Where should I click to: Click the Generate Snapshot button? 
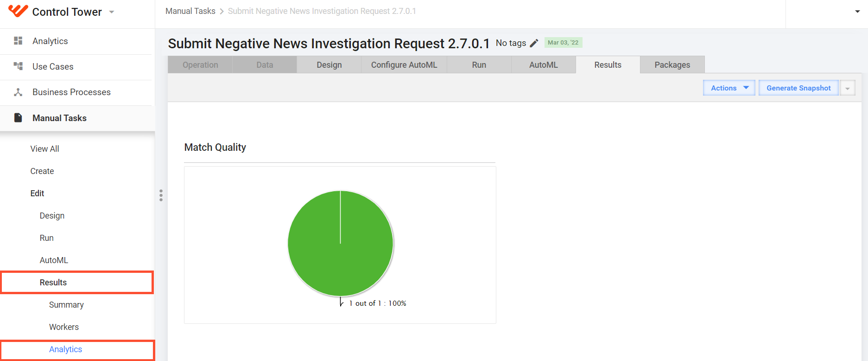point(798,88)
